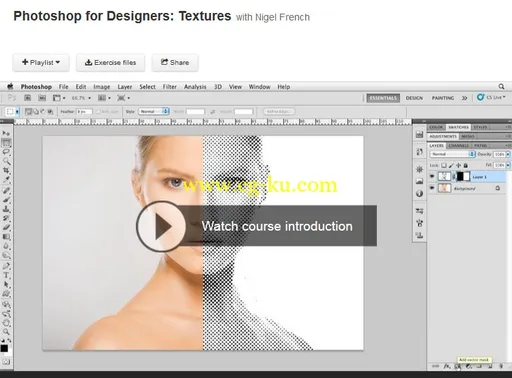Hide Layer 1 with eye icon
The width and height of the screenshot is (512, 378).
432,176
